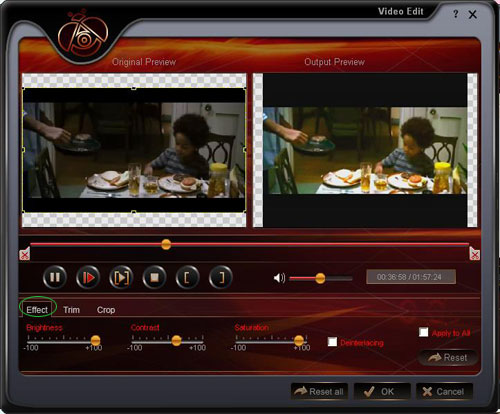Click the time display 00:36:58 / 01:57:24
500x414 pixels.
[411, 277]
